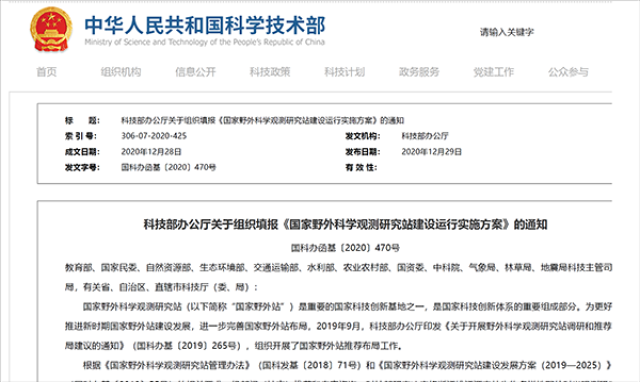This screenshot has width=640, height=382.
Task: Open the 首页 home menu item
Action: point(47,72)
